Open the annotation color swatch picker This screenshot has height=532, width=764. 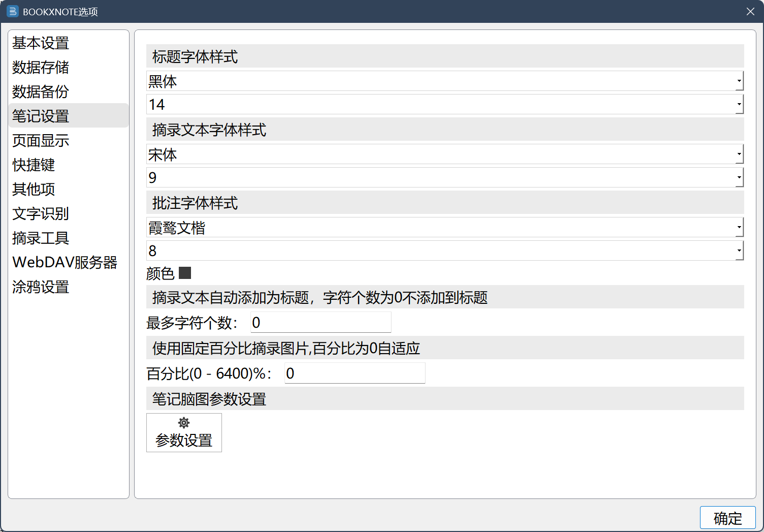click(185, 273)
